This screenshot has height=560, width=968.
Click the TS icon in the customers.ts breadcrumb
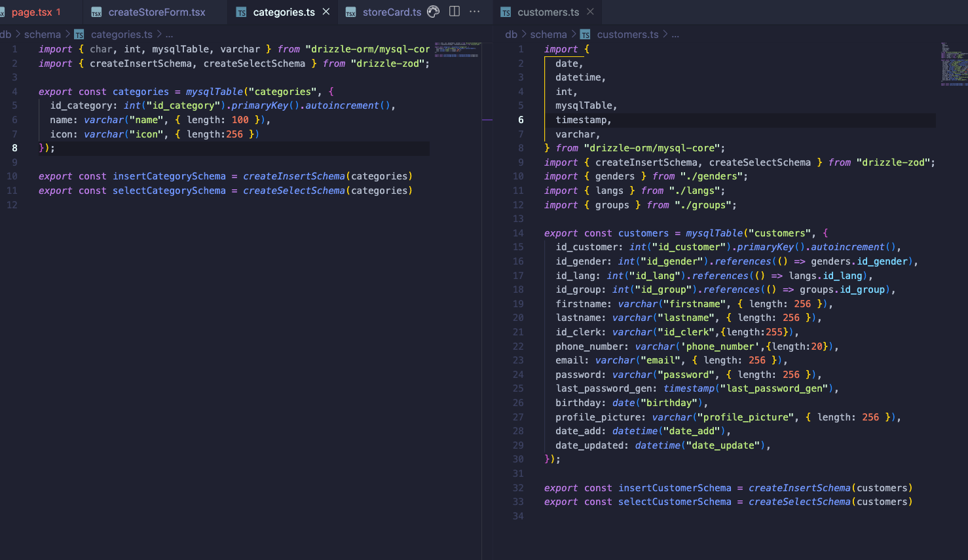(584, 34)
